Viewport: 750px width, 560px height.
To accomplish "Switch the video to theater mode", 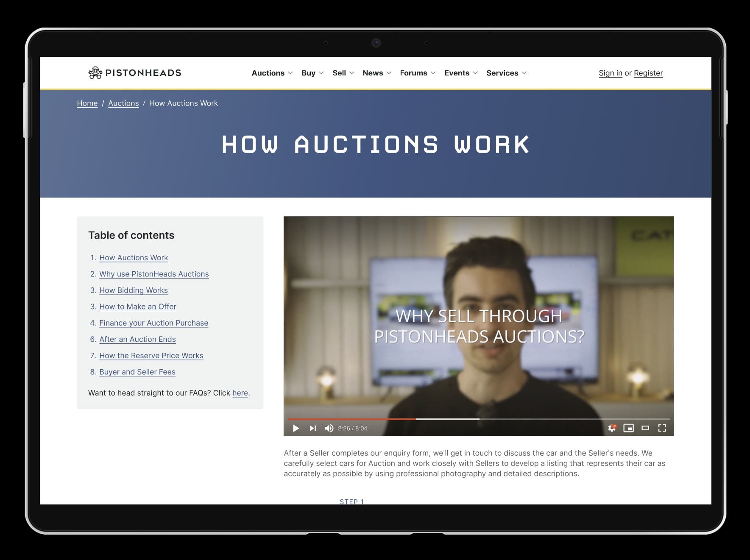I will tap(646, 428).
